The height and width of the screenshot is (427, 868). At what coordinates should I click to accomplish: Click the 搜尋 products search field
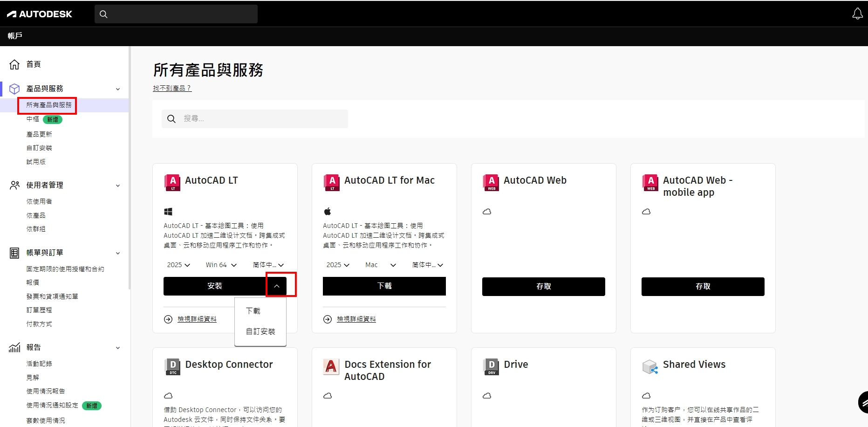pyautogui.click(x=261, y=119)
